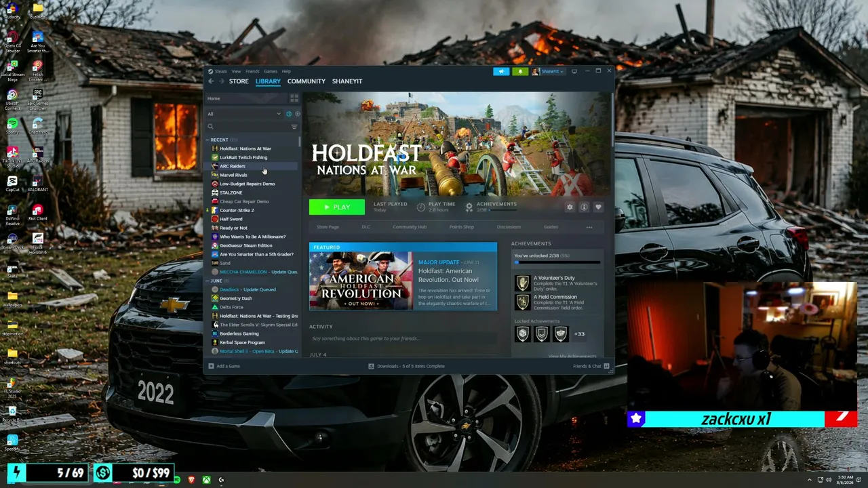
Task: Select A Field Commission achievement badge
Action: 522,302
